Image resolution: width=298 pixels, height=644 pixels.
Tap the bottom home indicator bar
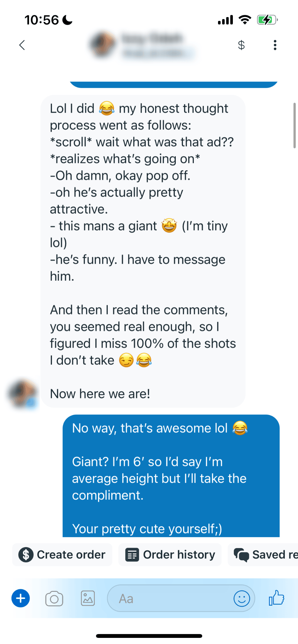coord(149,636)
